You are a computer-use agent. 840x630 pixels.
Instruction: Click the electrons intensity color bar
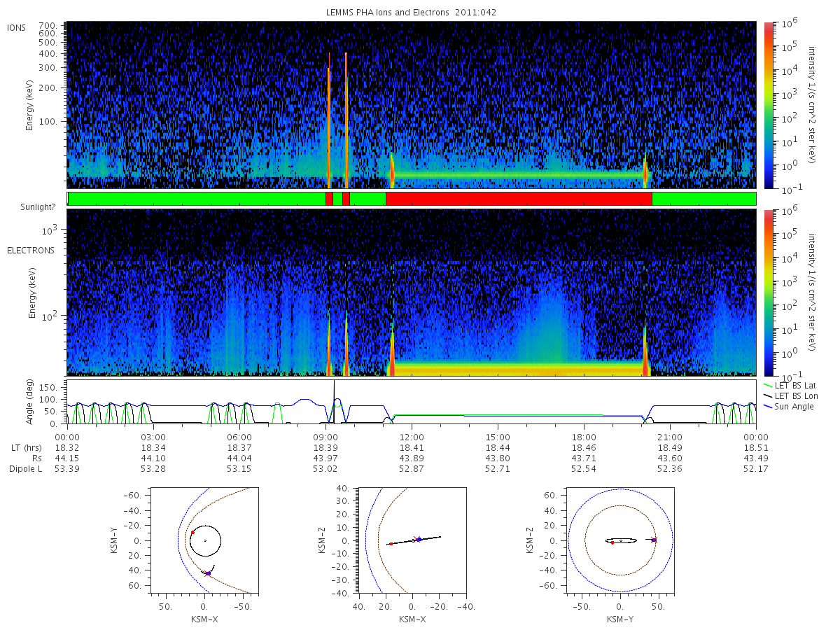(x=768, y=293)
